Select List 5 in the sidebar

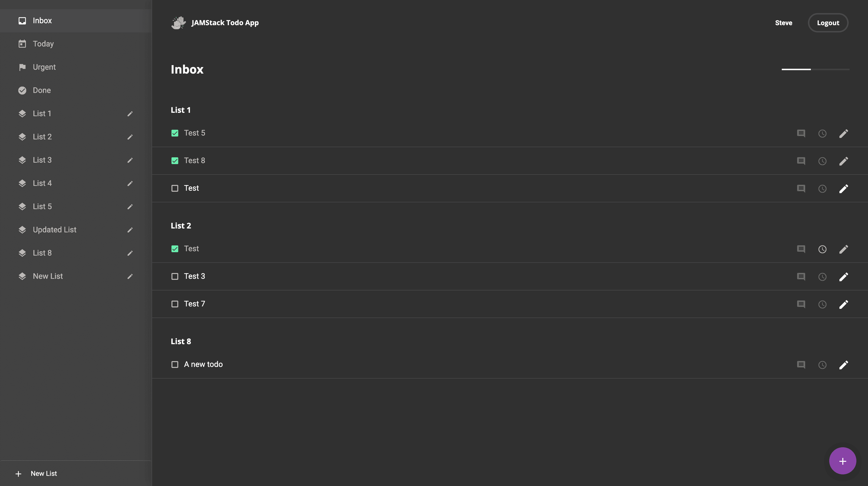42,206
